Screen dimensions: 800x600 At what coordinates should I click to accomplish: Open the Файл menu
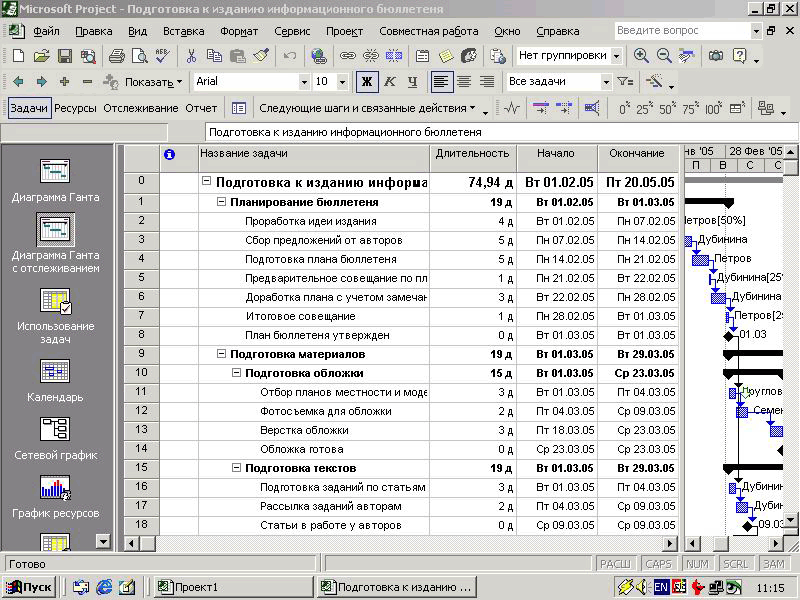pos(46,31)
